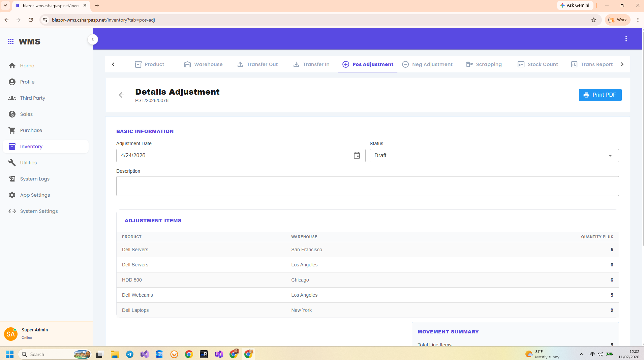Switch to the Stock Count tab
The height and width of the screenshot is (360, 644).
[x=538, y=64]
